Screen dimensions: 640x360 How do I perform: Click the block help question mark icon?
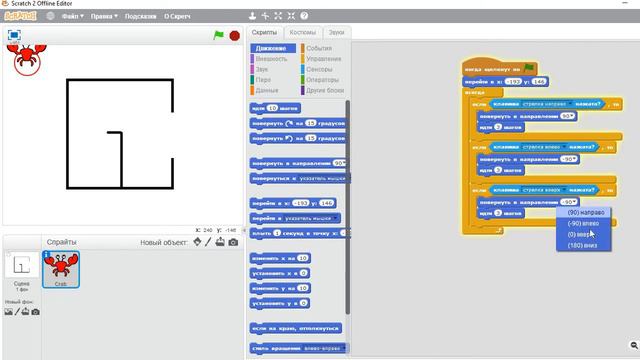(x=304, y=16)
